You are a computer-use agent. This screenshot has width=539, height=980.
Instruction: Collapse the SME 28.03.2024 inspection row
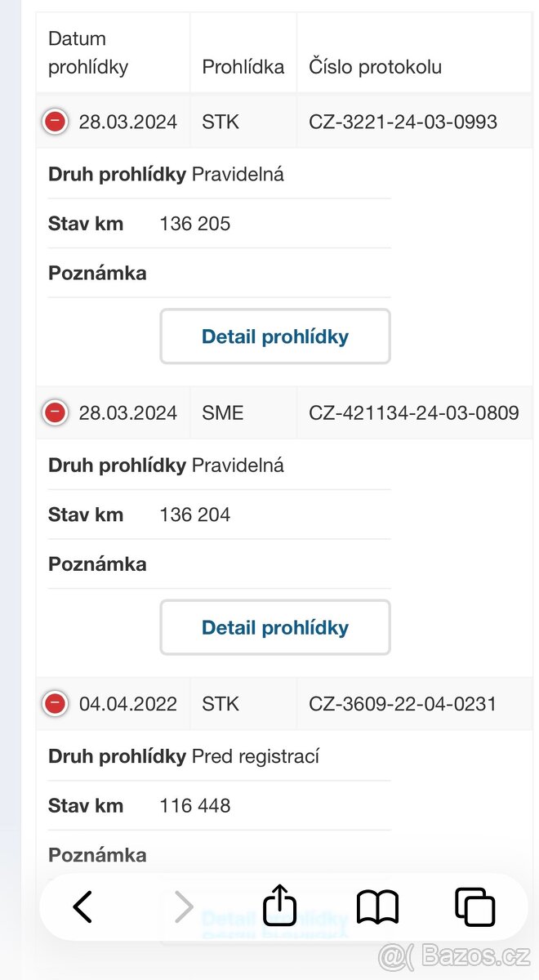[55, 412]
